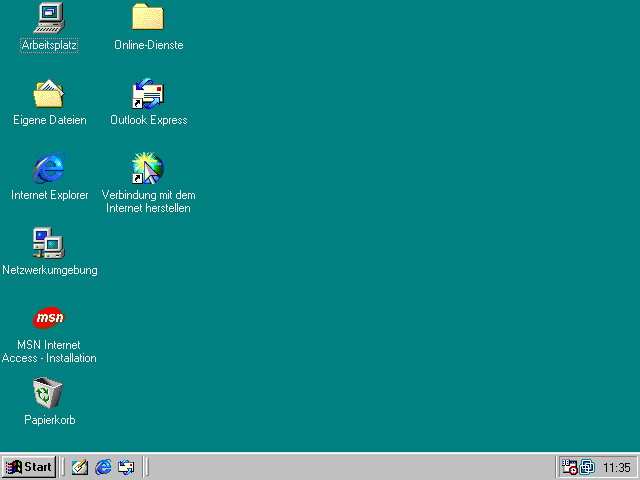Screen dimensions: 640x480
Task: Select the Arbeitsplatz computer icon
Action: [49, 18]
